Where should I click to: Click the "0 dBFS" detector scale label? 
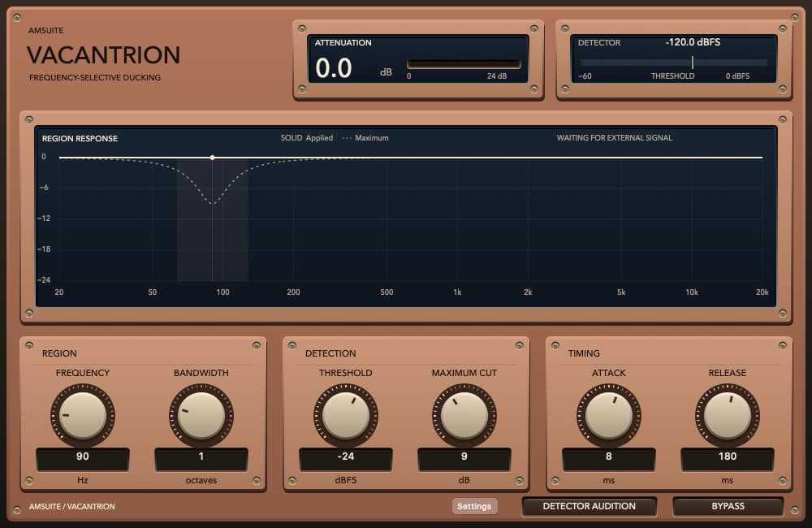[x=737, y=76]
